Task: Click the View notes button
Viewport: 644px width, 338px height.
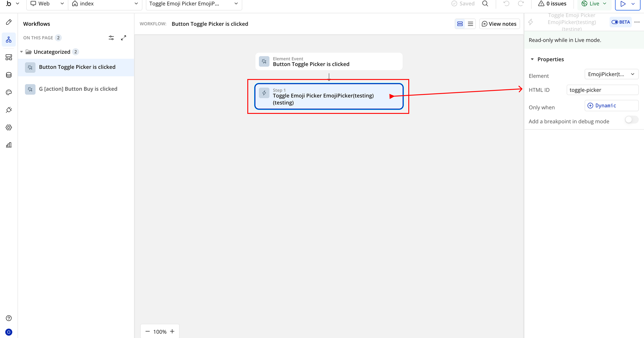Action: (x=499, y=24)
